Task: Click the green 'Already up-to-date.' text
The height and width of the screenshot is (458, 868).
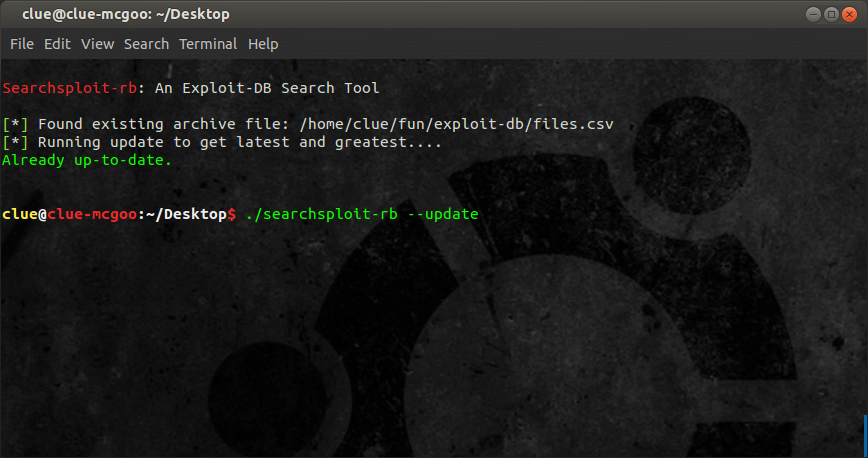Action: point(87,161)
